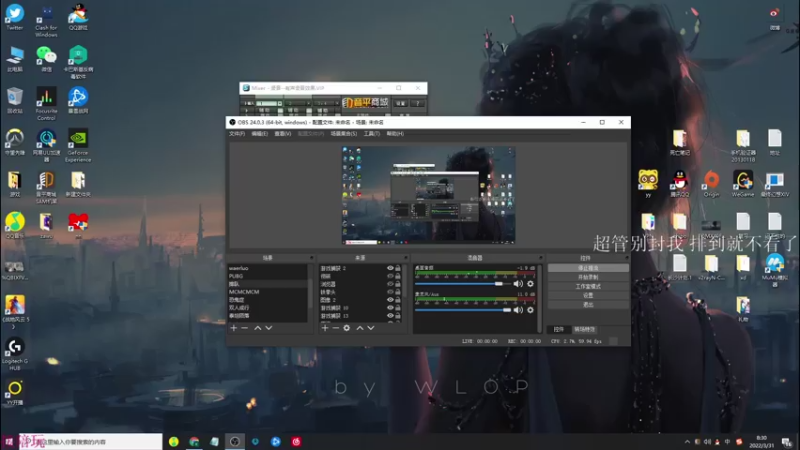Open Origin desktop shortcut
Screen dimensions: 800x450
click(x=711, y=184)
